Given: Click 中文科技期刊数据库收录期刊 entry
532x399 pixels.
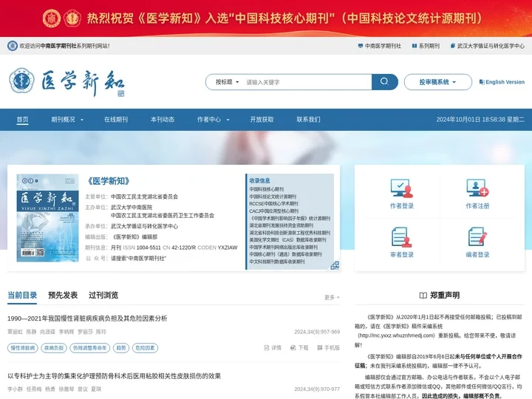Looking at the screenshot, I should click(x=277, y=262).
